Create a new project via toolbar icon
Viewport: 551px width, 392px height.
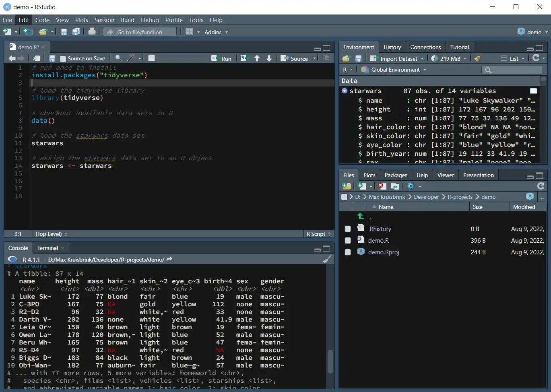[27, 32]
